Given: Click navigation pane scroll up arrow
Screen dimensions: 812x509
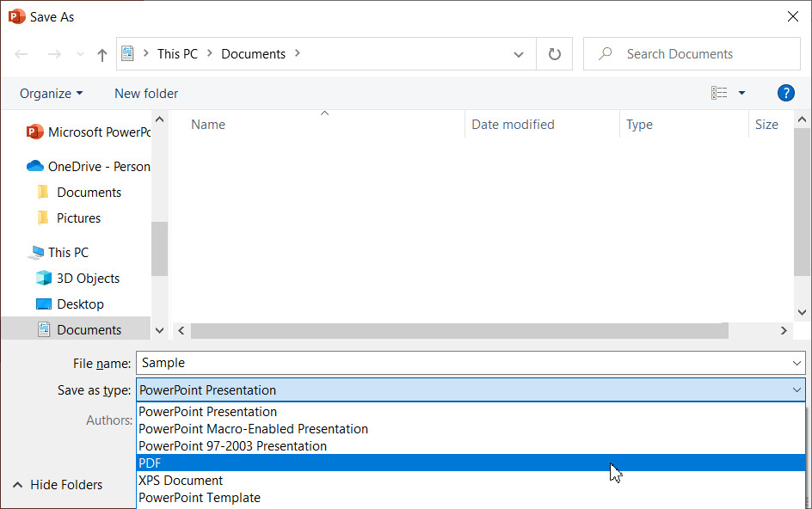Looking at the screenshot, I should [x=159, y=120].
